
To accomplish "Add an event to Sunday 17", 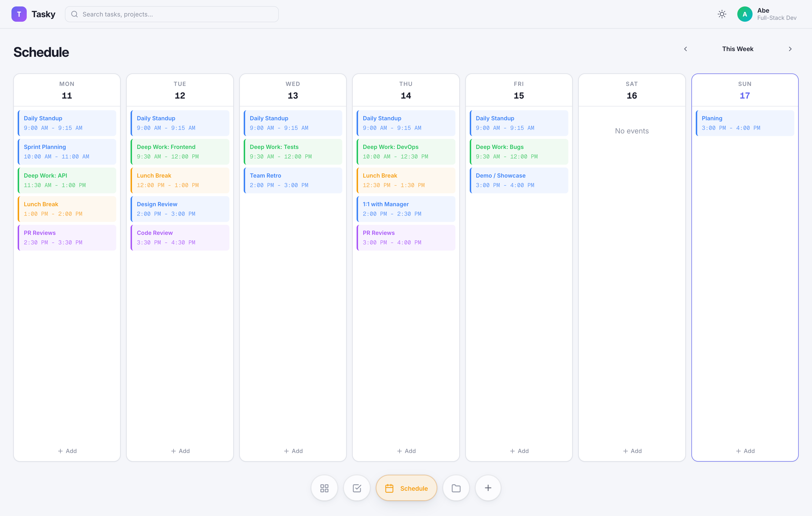I will pos(745,451).
